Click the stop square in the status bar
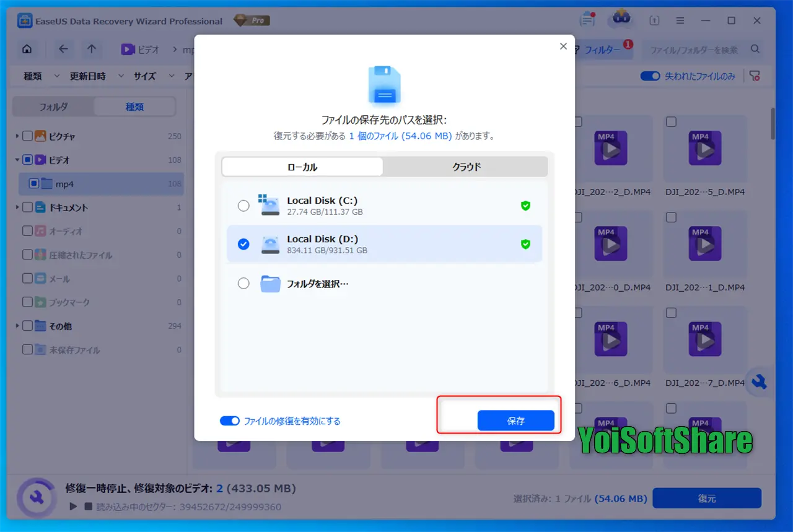Image resolution: width=793 pixels, height=532 pixels. [89, 507]
